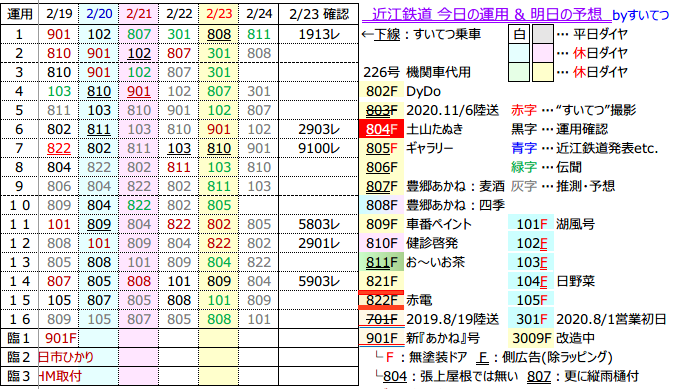Click the お~いお茶 label

click(x=435, y=262)
